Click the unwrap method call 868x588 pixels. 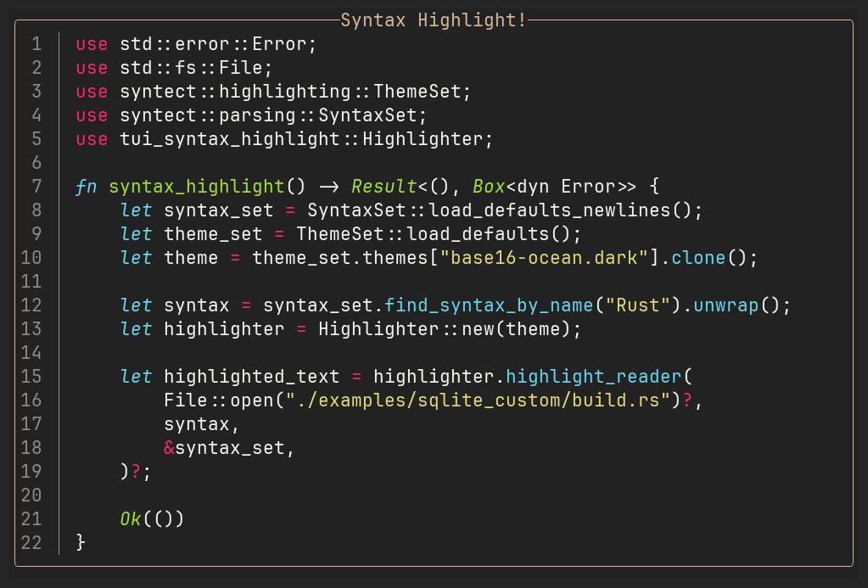tap(725, 305)
